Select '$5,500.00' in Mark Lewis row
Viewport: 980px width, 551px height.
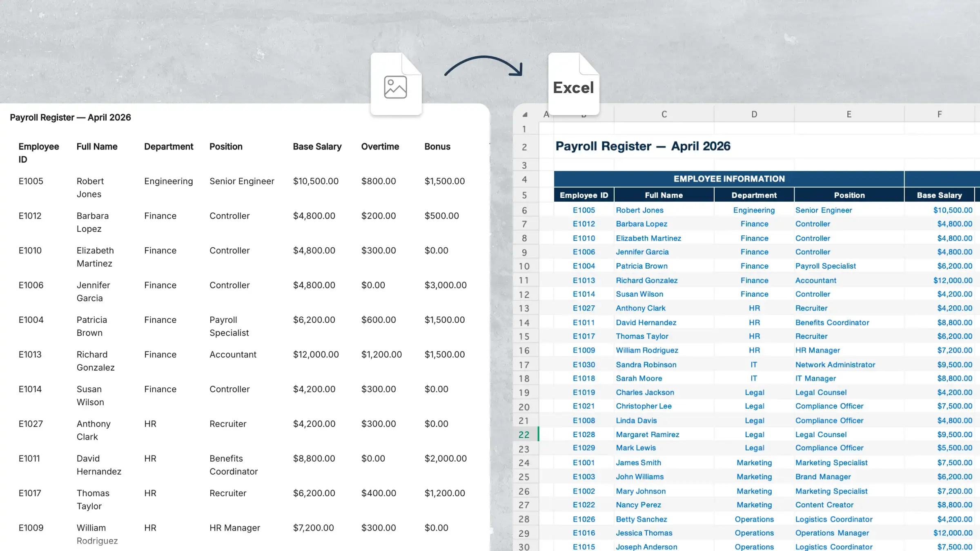pos(939,448)
